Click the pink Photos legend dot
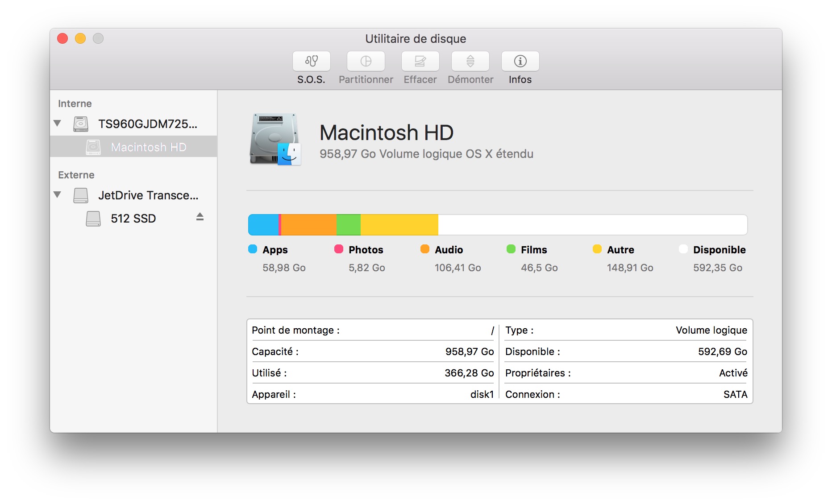 [339, 249]
